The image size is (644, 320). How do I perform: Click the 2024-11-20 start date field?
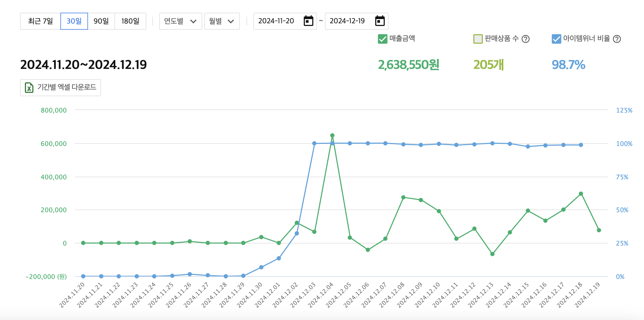pos(276,21)
